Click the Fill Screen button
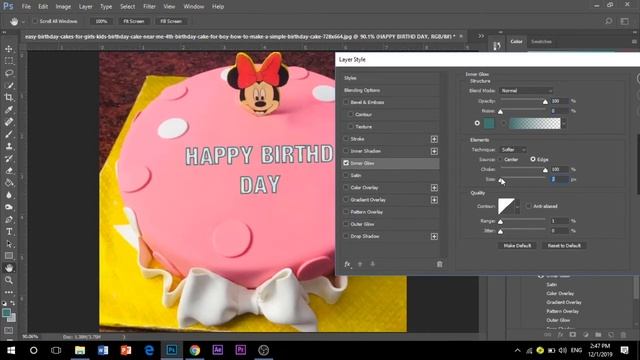Screen dimensions: 640x360 [x=171, y=21]
